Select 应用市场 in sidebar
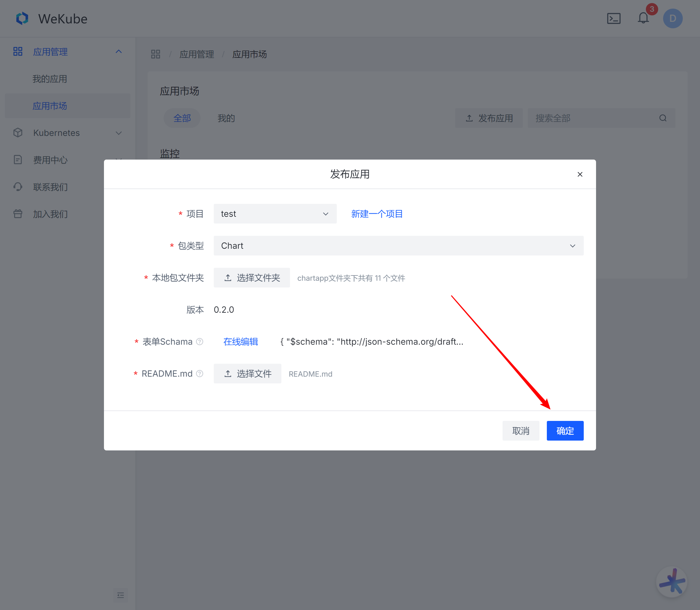Viewport: 700px width, 610px height. coord(67,106)
